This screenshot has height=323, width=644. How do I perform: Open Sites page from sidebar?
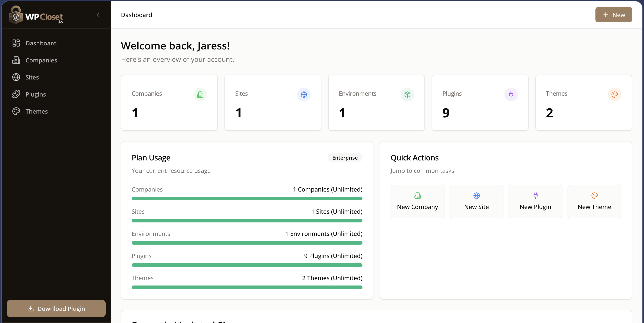(x=32, y=77)
